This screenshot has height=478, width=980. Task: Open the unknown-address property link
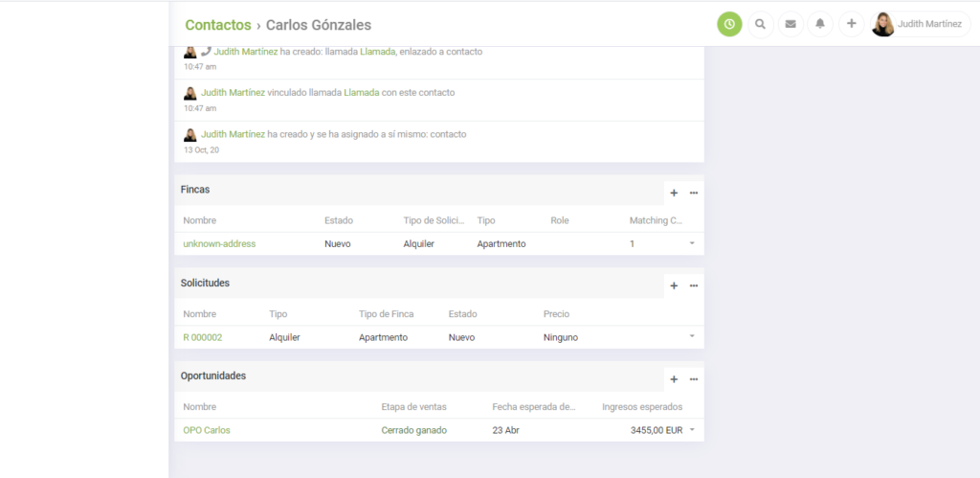pyautogui.click(x=219, y=244)
